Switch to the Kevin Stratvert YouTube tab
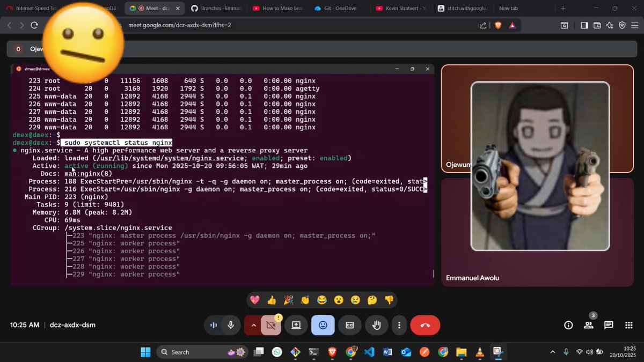This screenshot has height=362, width=644. point(402,8)
